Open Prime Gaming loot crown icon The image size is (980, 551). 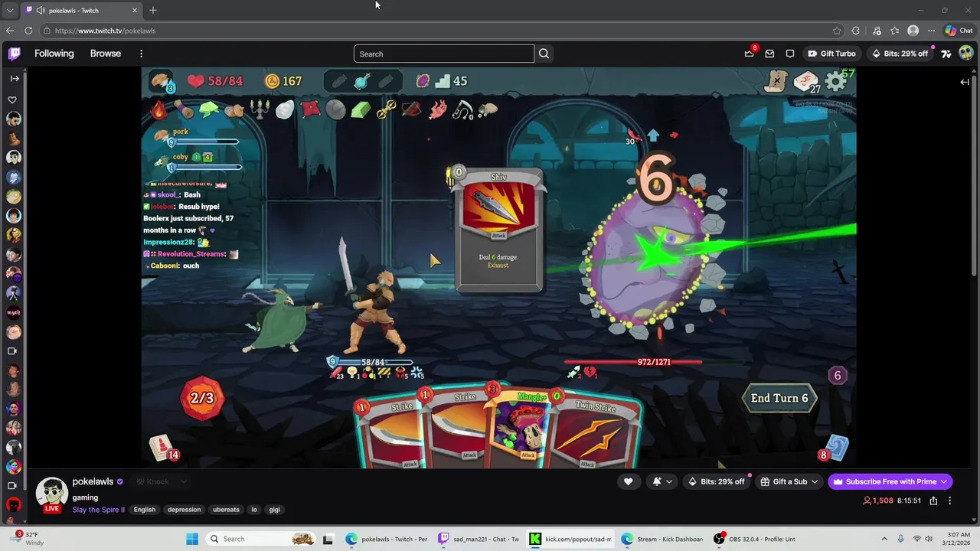(x=749, y=54)
